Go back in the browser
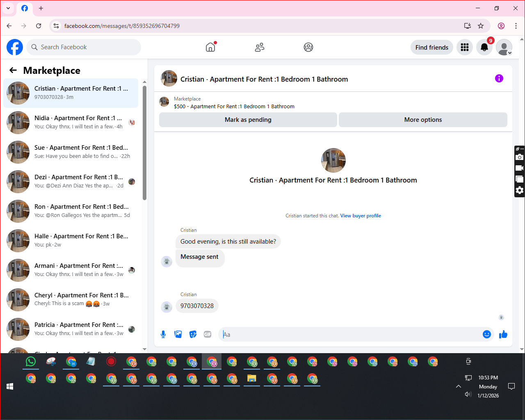The height and width of the screenshot is (420, 525). point(9,26)
